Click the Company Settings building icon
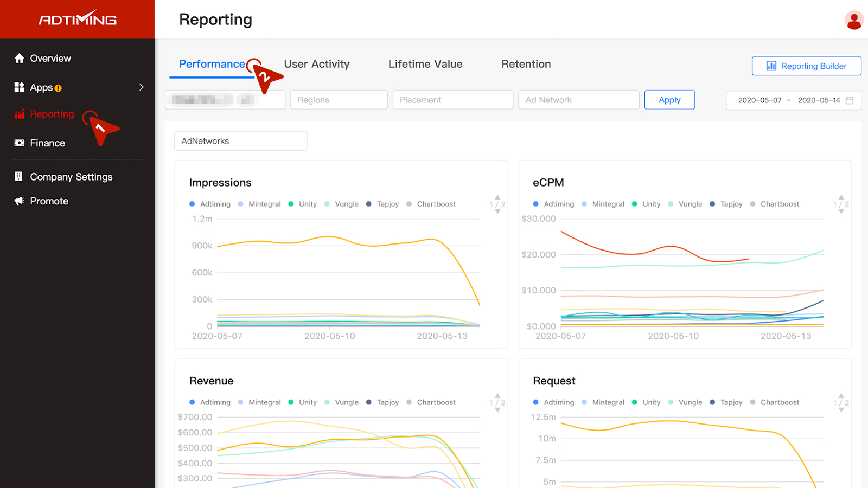 tap(19, 176)
